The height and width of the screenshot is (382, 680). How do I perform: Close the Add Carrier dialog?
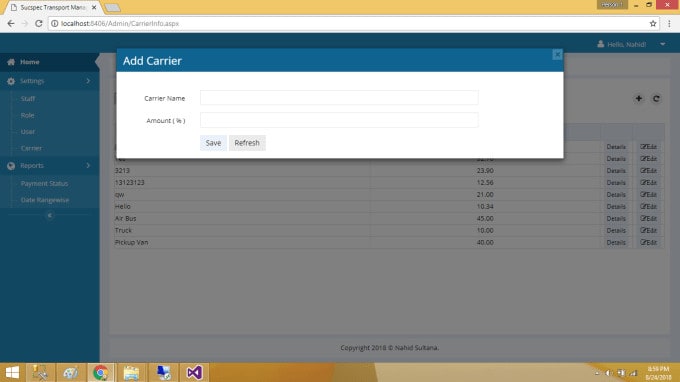pos(557,55)
